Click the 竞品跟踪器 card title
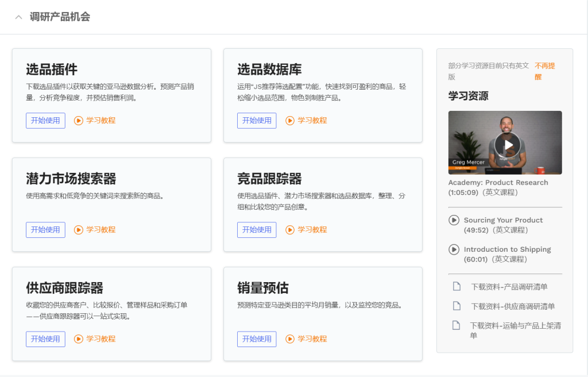Viewport: 588px width, 377px height. click(x=270, y=179)
